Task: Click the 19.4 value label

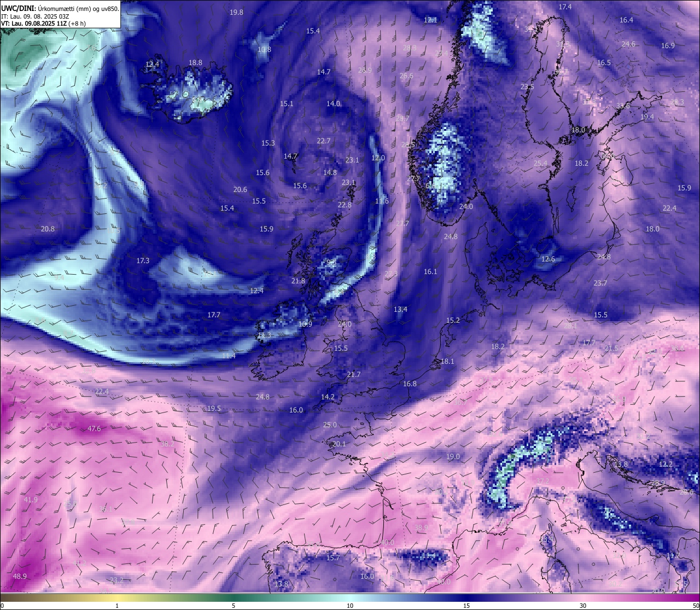Action: pyautogui.click(x=647, y=117)
